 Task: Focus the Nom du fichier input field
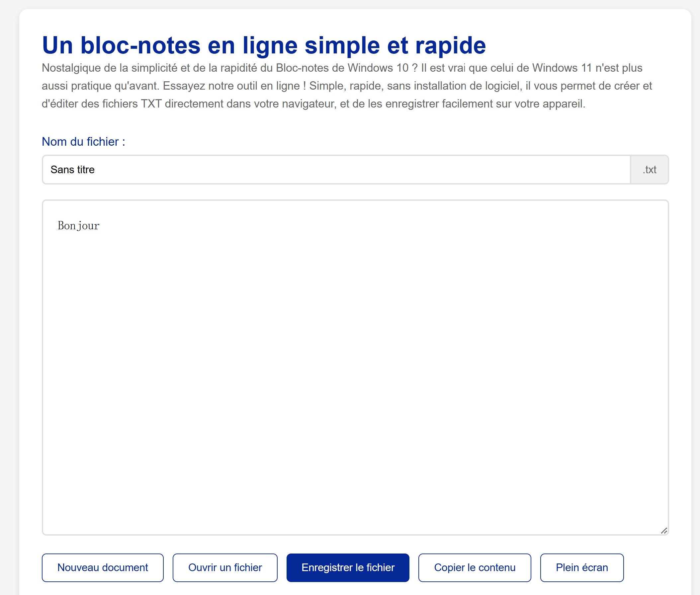pos(336,170)
